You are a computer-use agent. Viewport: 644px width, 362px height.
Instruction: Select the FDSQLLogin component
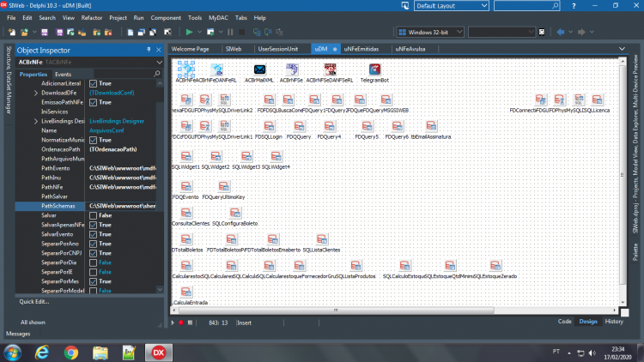[x=269, y=126]
